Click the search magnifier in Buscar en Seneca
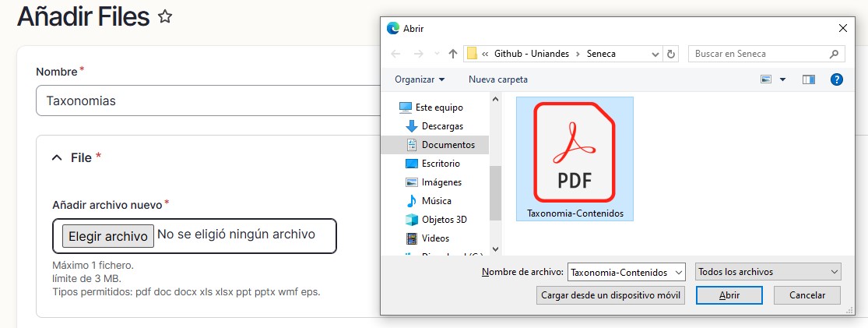This screenshot has width=868, height=328. click(x=834, y=54)
